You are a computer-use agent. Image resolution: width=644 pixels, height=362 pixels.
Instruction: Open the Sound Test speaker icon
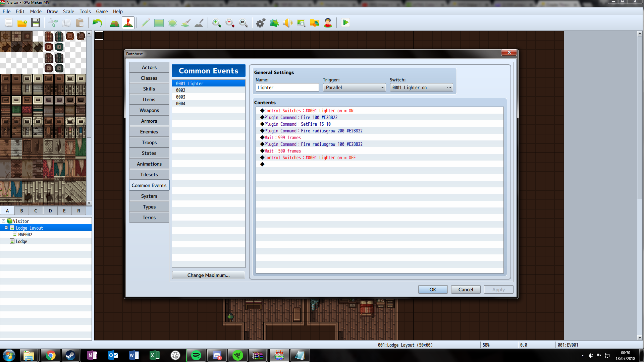(x=288, y=23)
